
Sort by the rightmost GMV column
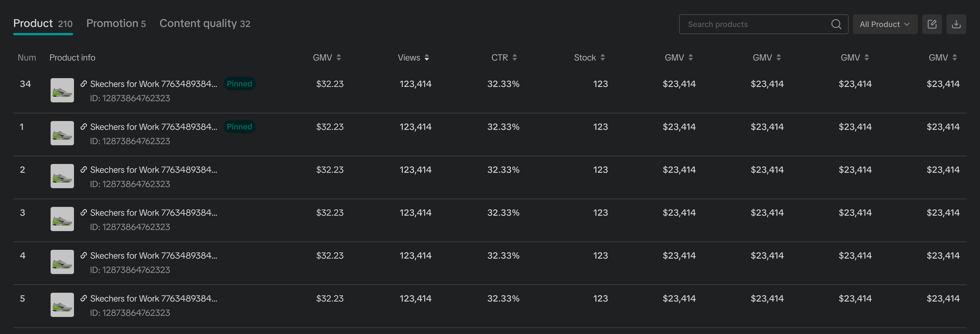click(954, 58)
